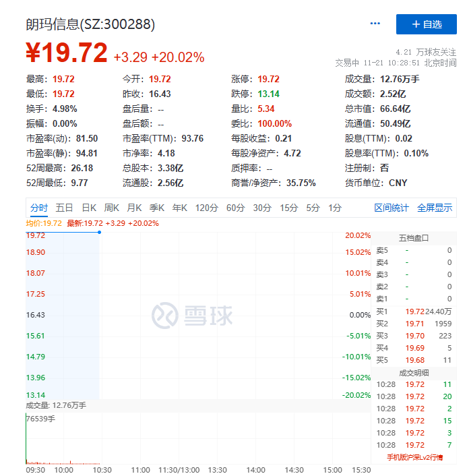Click the 成交明细 panel header
467x476 pixels.
tap(414, 373)
